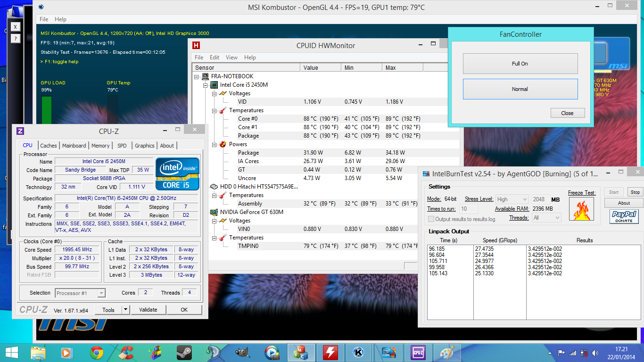Open CCleaner from the taskbar
This screenshot has height=362, width=644.
point(126,352)
